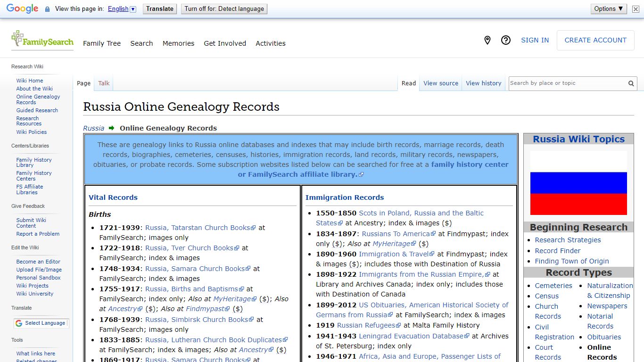Open Leningrad Evacuation Database link

coord(414,336)
